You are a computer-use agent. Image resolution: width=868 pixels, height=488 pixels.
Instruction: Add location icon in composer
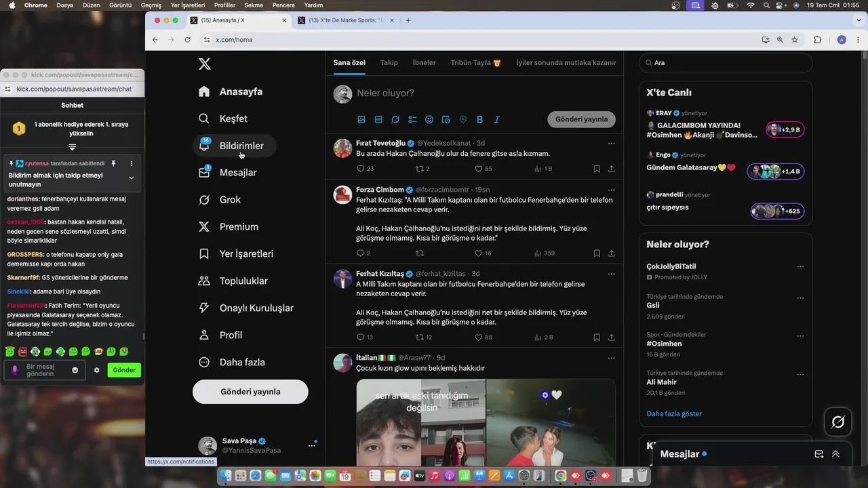coord(463,119)
